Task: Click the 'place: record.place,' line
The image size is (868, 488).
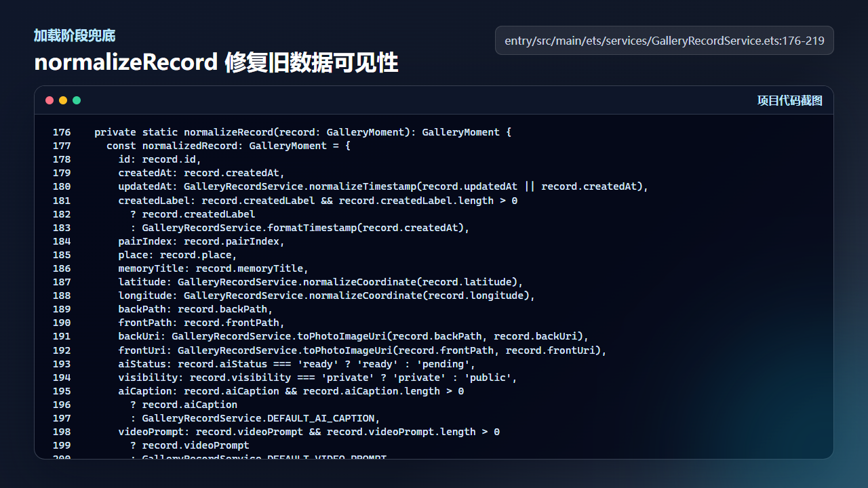Action: tap(178, 255)
